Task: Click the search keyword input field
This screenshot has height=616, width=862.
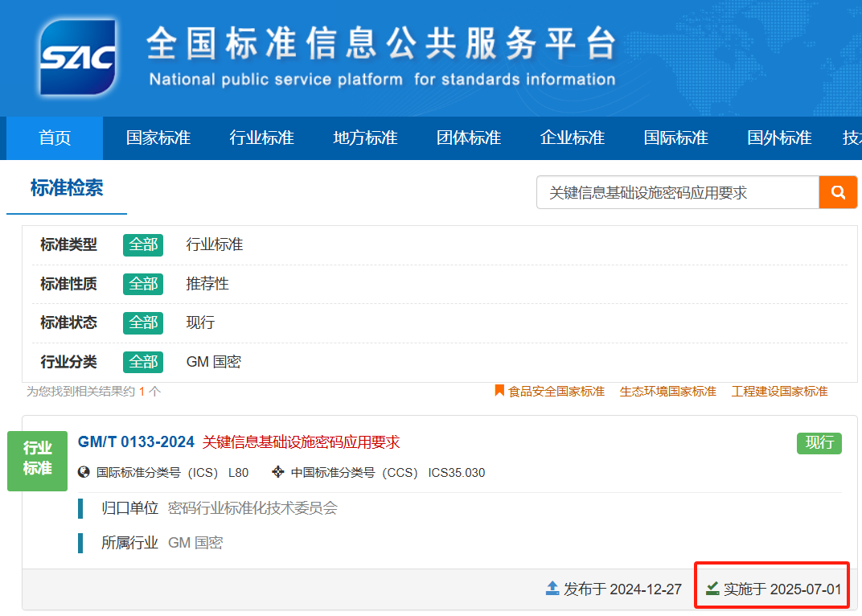Action: (x=677, y=193)
